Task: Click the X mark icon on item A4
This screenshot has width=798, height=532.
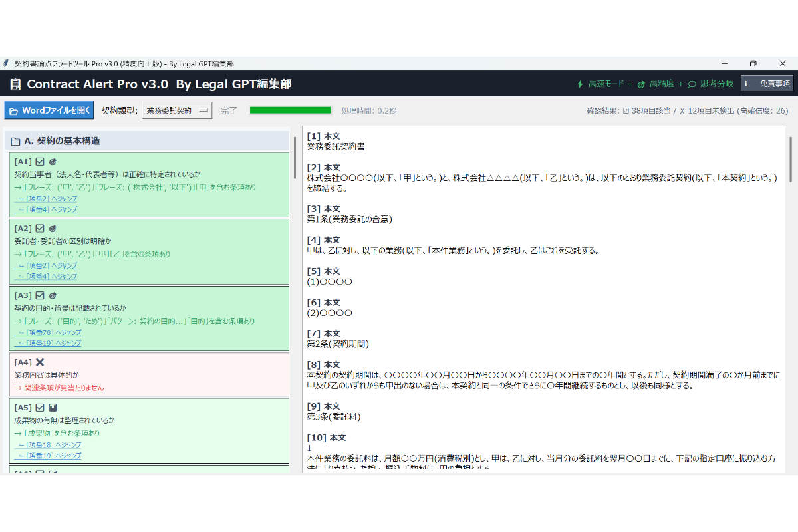Action: pyautogui.click(x=40, y=362)
